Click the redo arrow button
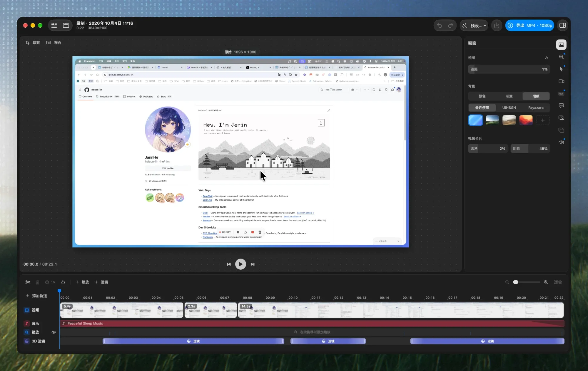The image size is (588, 371). [450, 26]
